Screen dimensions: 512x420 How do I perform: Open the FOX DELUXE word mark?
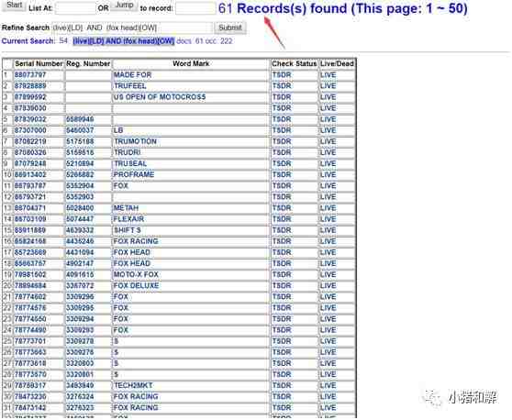pos(136,286)
